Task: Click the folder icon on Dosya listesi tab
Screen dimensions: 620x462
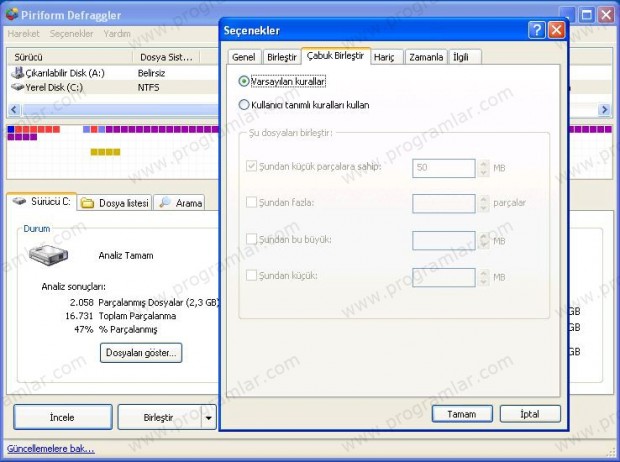Action: [87, 203]
